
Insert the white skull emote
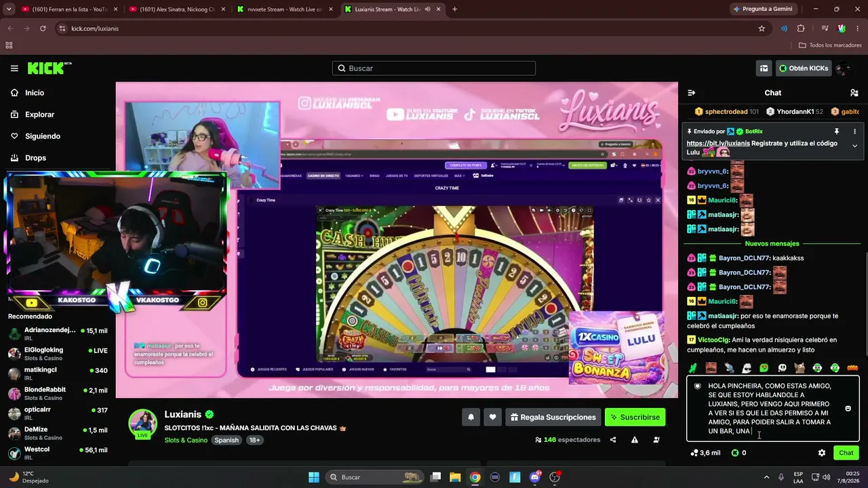click(782, 368)
